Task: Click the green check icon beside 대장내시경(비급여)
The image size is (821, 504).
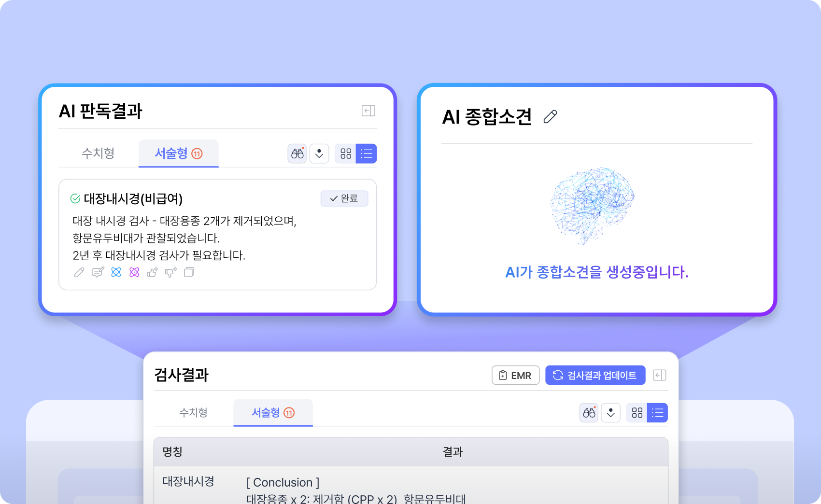Action: pos(75,198)
